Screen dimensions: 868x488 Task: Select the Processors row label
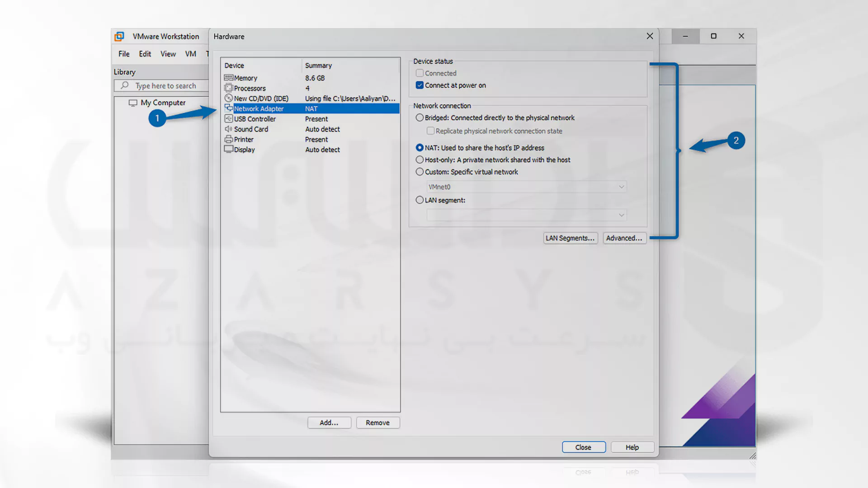tap(250, 89)
